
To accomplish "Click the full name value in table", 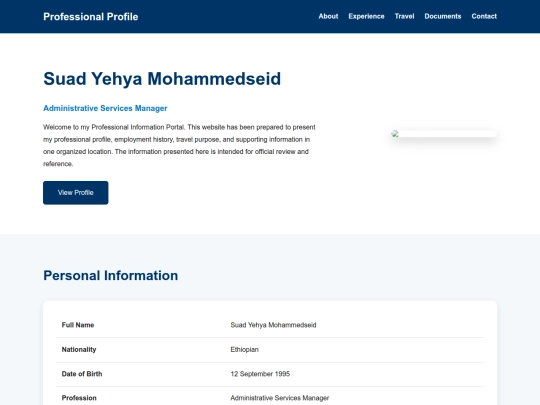I will pyautogui.click(x=273, y=325).
